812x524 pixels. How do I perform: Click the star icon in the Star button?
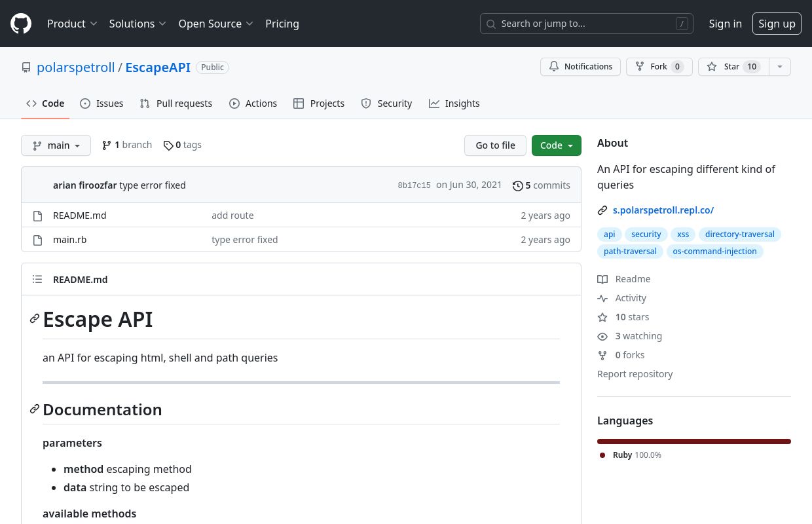click(x=712, y=67)
